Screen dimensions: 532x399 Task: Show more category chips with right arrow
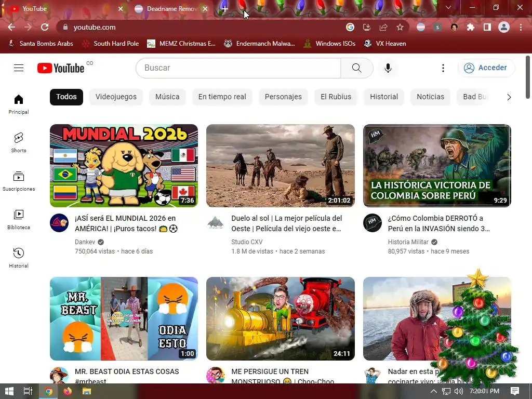(x=509, y=97)
